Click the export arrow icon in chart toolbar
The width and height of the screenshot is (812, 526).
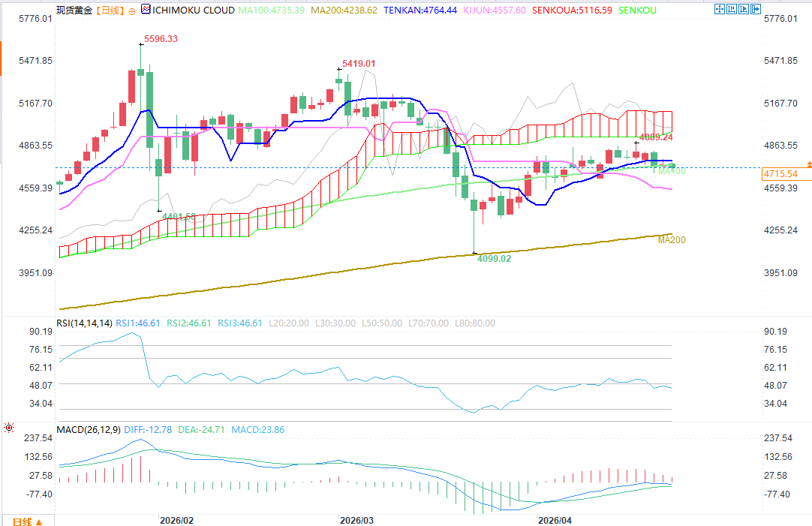click(x=756, y=9)
